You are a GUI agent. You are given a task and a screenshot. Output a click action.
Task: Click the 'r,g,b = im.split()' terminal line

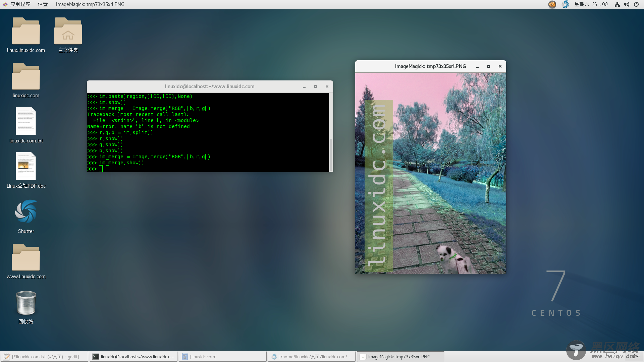point(120,132)
